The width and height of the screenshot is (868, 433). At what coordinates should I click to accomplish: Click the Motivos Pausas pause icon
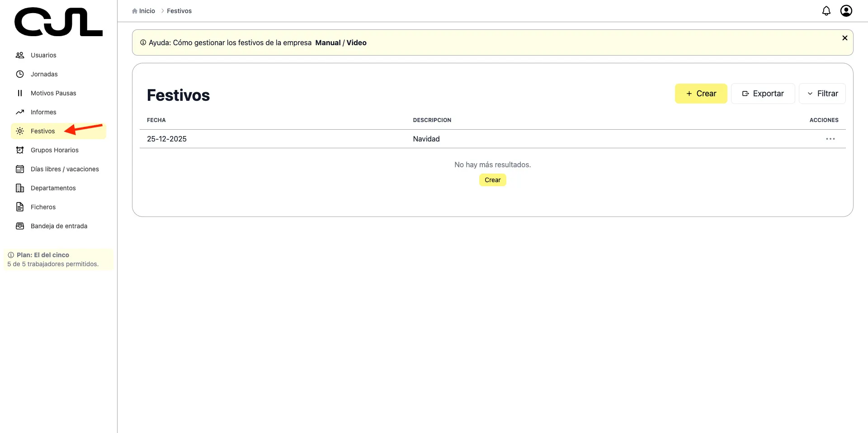(20, 93)
